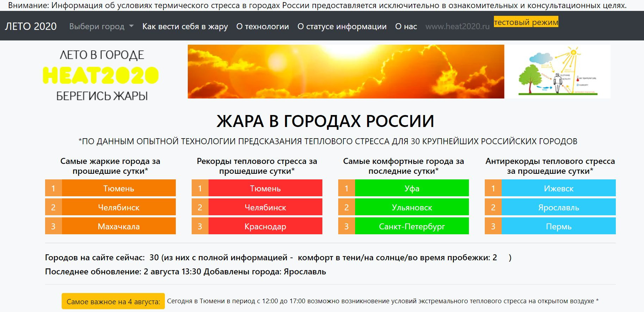Screen dimensions: 644x312
Task: Click the www.heat2020.ru link
Action: pos(457,26)
